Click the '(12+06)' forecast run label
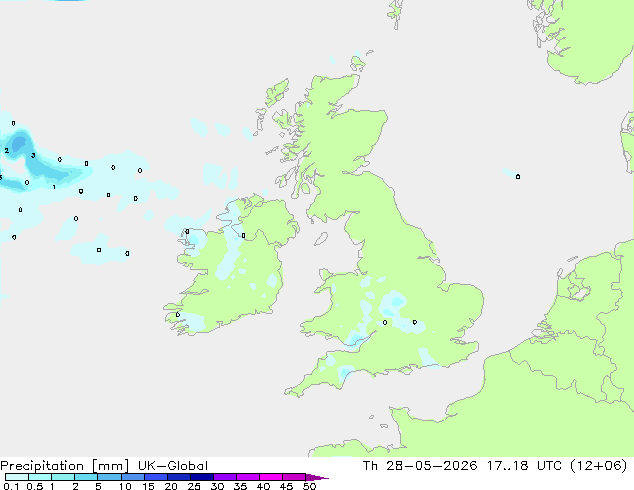This screenshot has width=634, height=490. point(598,466)
